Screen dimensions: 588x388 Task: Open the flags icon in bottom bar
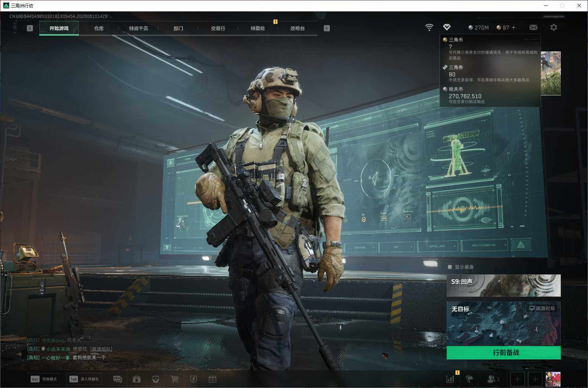click(469, 379)
